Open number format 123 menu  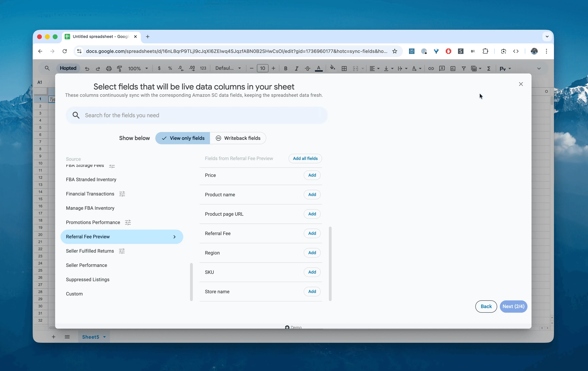point(203,68)
